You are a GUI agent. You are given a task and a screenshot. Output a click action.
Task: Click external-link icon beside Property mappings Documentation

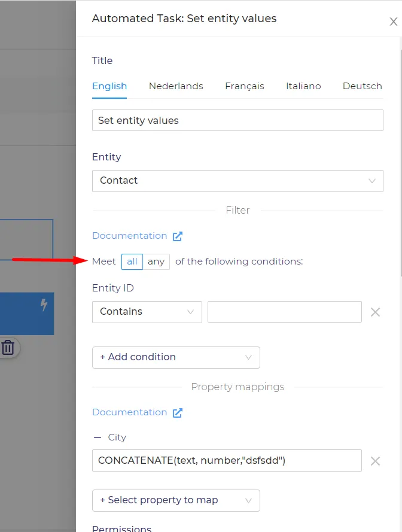tap(178, 412)
